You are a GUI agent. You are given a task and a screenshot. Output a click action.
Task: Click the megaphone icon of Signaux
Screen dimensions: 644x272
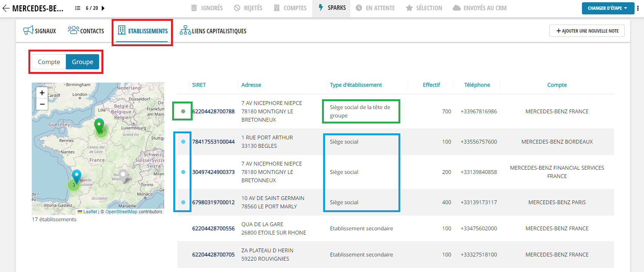click(28, 30)
